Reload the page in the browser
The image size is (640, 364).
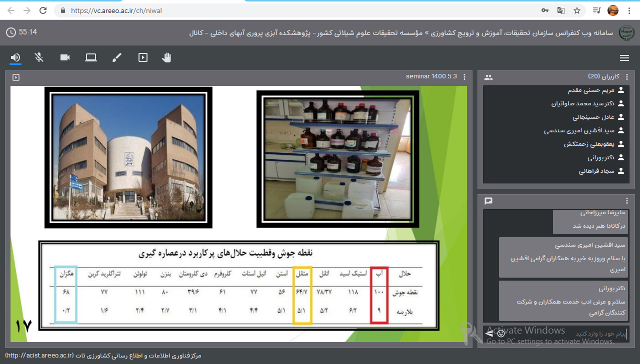click(43, 10)
